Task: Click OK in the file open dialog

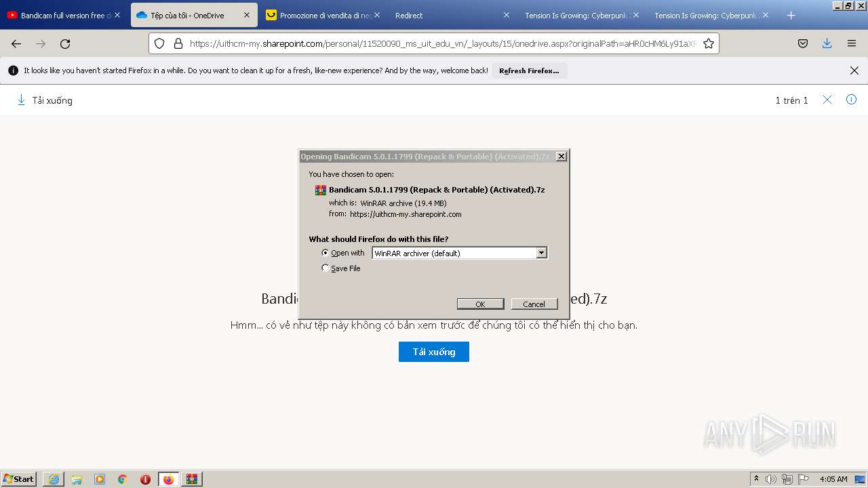Action: pyautogui.click(x=480, y=304)
